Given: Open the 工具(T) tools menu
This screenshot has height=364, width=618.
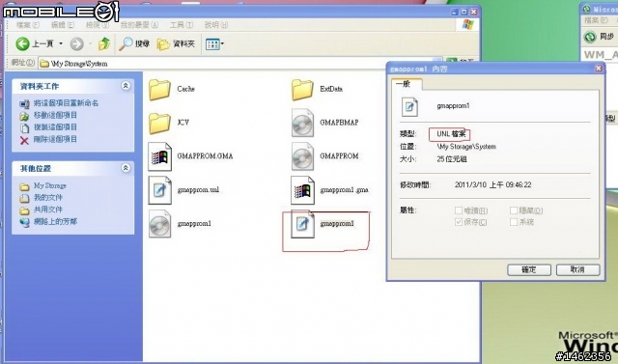Looking at the screenshot, I should point(182,25).
